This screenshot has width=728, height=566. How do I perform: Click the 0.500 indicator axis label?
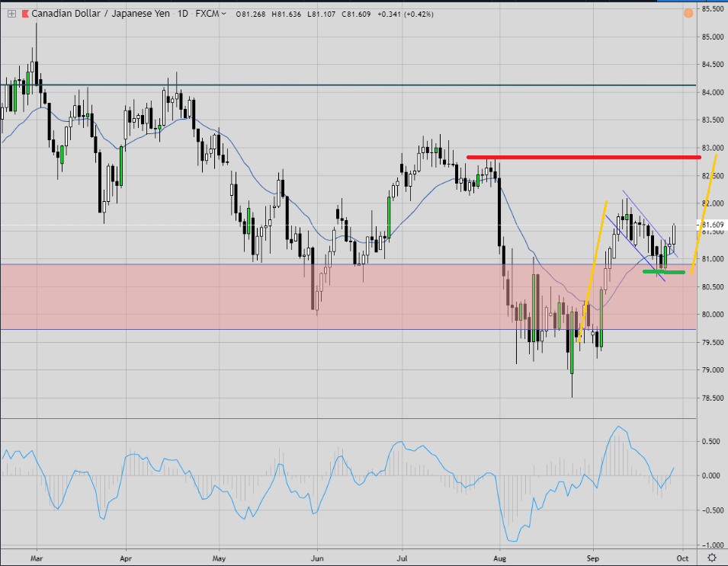[x=710, y=441]
